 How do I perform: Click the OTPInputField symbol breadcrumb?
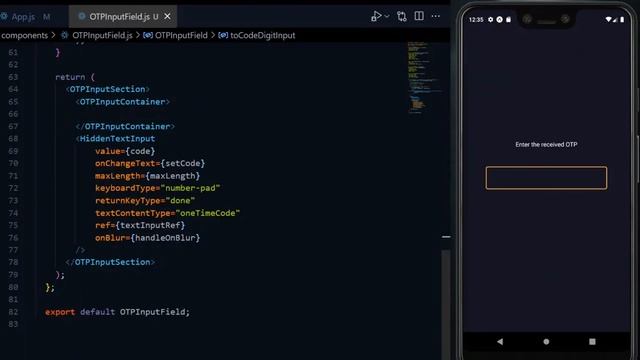181,36
